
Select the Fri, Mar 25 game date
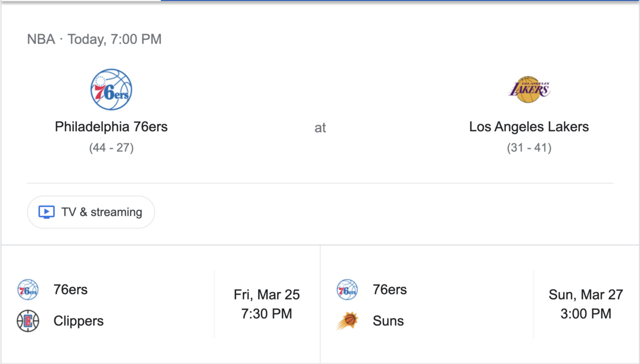click(x=267, y=295)
